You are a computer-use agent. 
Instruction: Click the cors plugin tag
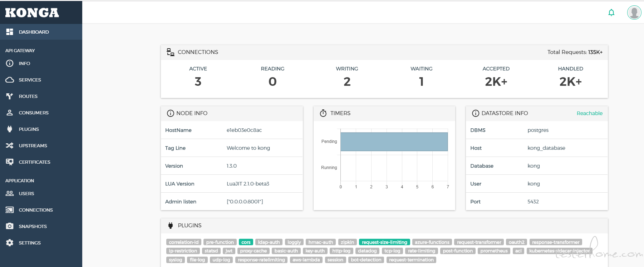[246, 242]
